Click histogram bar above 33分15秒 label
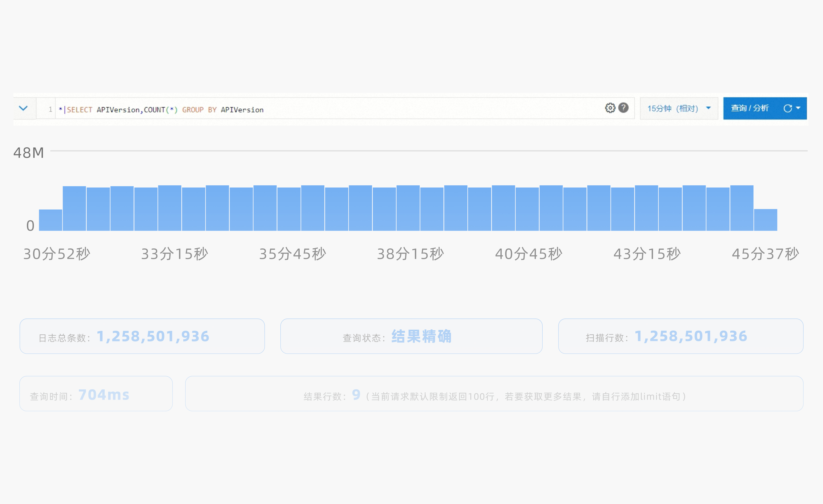The height and width of the screenshot is (504, 823). [169, 208]
